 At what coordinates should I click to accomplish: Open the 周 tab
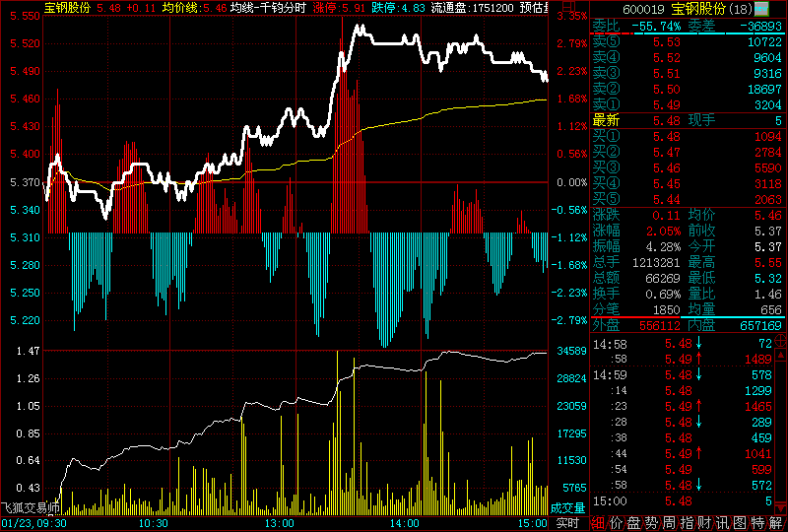pyautogui.click(x=669, y=523)
